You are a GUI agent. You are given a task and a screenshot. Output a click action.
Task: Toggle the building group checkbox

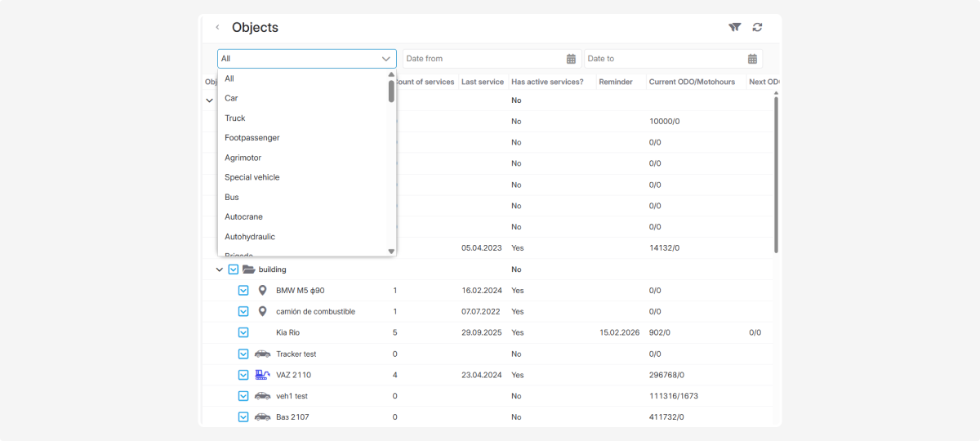click(x=233, y=269)
